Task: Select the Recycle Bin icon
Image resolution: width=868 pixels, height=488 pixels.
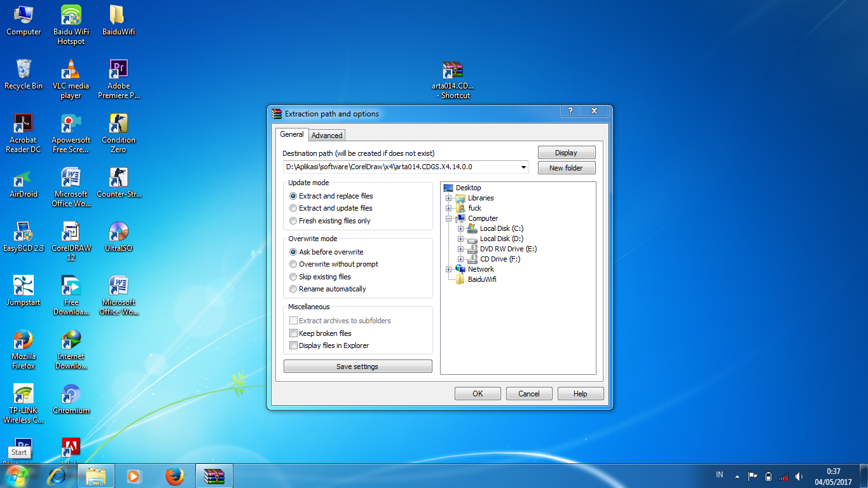Action: click(24, 74)
